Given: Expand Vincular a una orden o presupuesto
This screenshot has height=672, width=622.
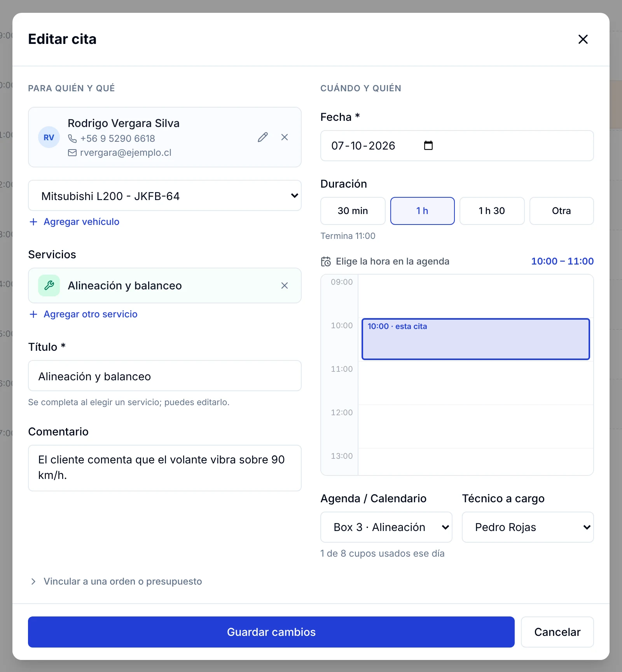Looking at the screenshot, I should click(x=116, y=581).
